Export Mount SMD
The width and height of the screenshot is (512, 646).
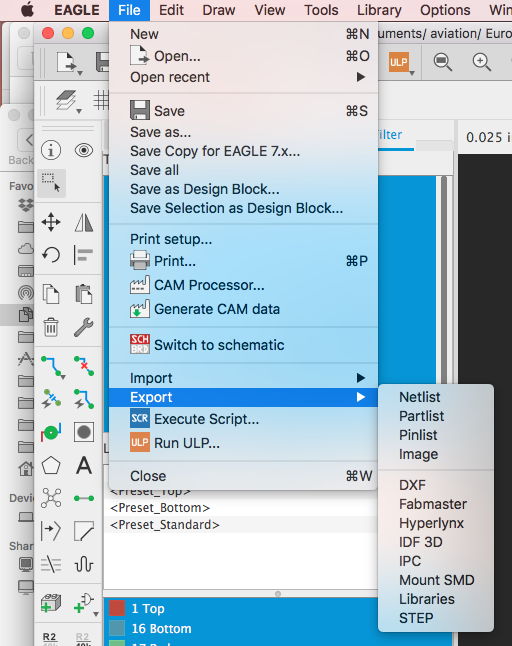point(436,580)
